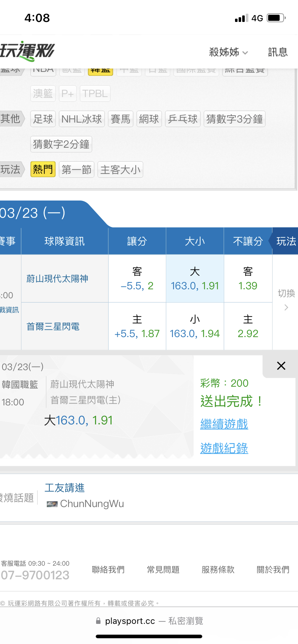Click the 球隊資訊 column header
298x644 pixels.
(x=65, y=241)
